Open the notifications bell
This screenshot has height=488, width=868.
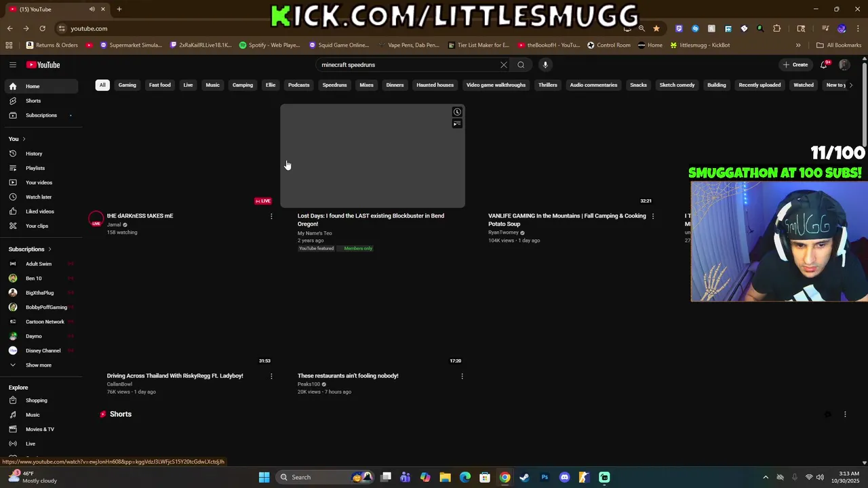[x=824, y=65]
